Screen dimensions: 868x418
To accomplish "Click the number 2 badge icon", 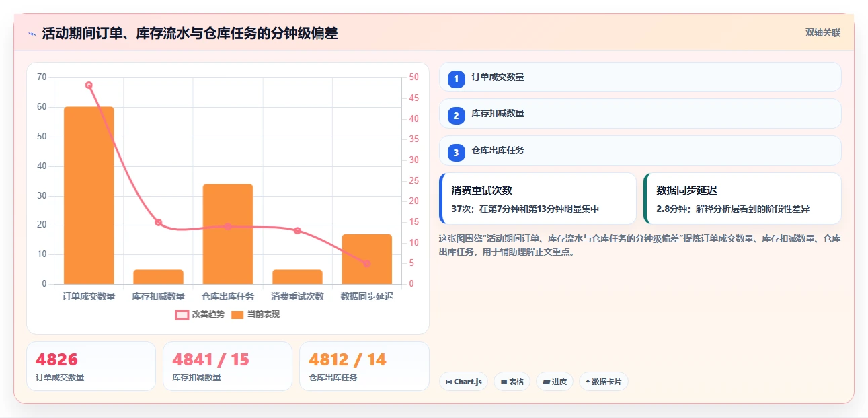I will coord(456,116).
